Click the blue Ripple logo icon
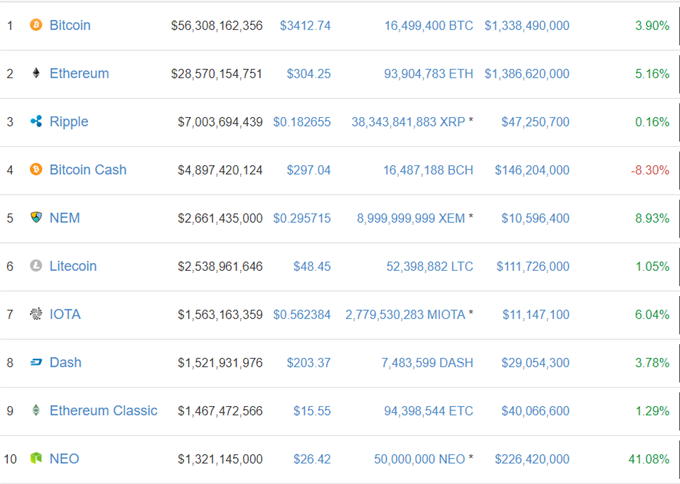The image size is (680, 484). point(36,121)
